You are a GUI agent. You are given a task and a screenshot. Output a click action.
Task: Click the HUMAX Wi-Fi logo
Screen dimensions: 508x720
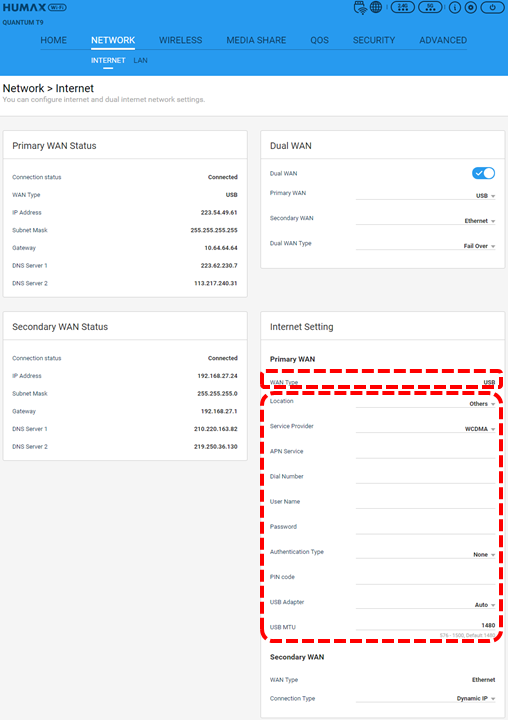click(34, 7)
